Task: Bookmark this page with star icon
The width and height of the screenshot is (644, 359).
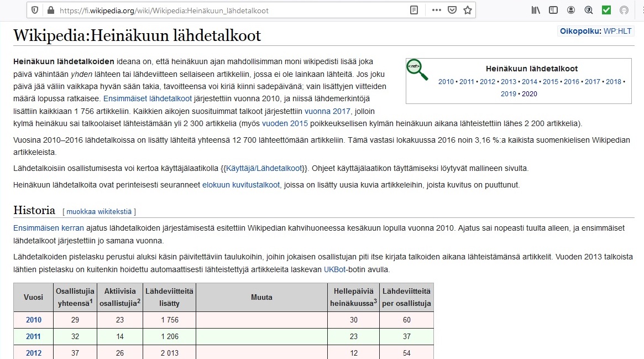Action: (x=468, y=11)
